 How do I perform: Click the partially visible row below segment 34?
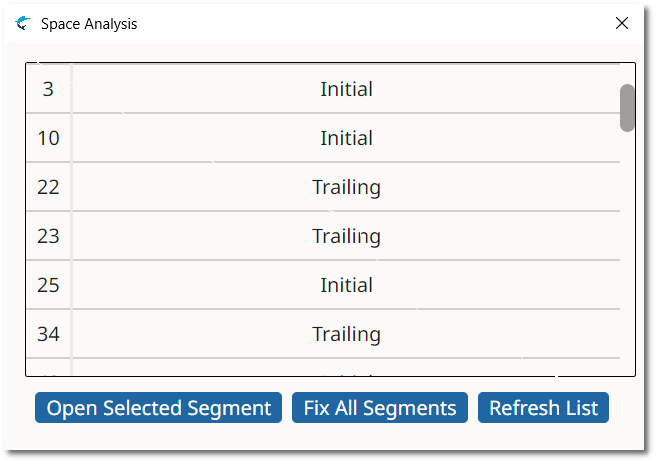coord(346,368)
